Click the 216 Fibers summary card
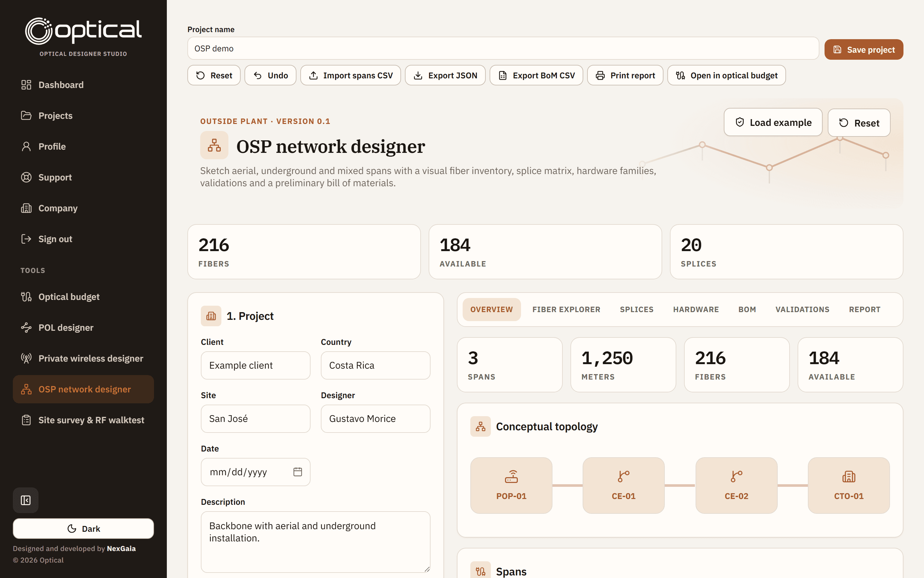The height and width of the screenshot is (578, 924). 304,251
